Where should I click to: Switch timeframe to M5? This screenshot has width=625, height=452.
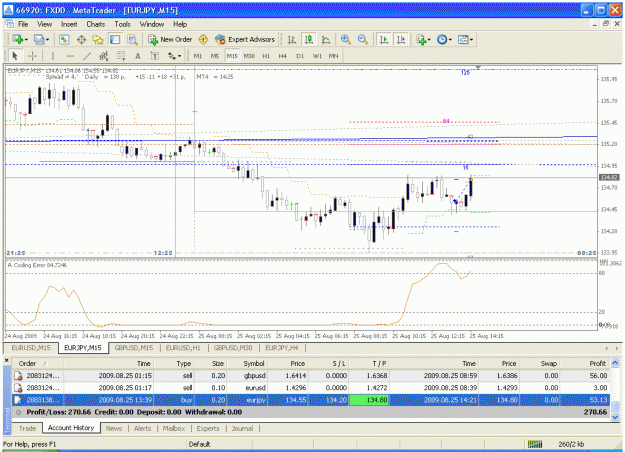coord(215,56)
